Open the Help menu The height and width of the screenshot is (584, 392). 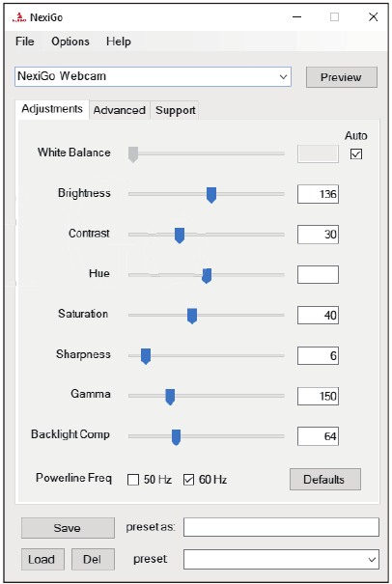click(119, 42)
